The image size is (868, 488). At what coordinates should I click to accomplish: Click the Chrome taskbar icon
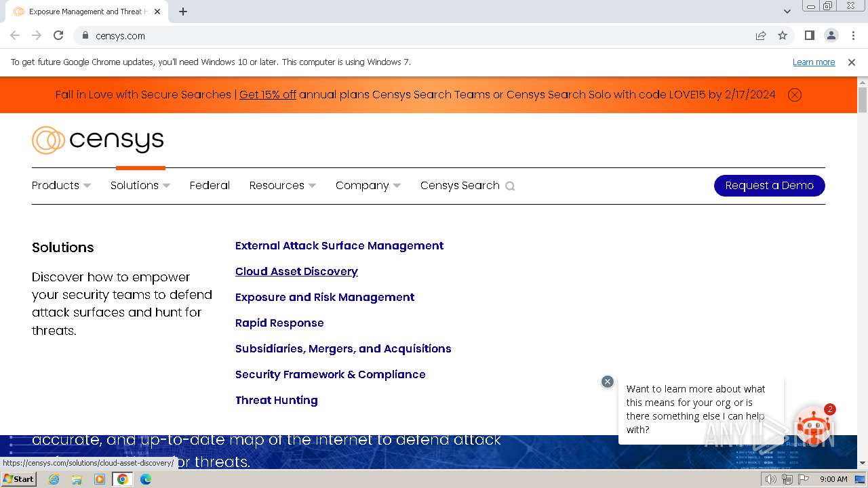[123, 479]
